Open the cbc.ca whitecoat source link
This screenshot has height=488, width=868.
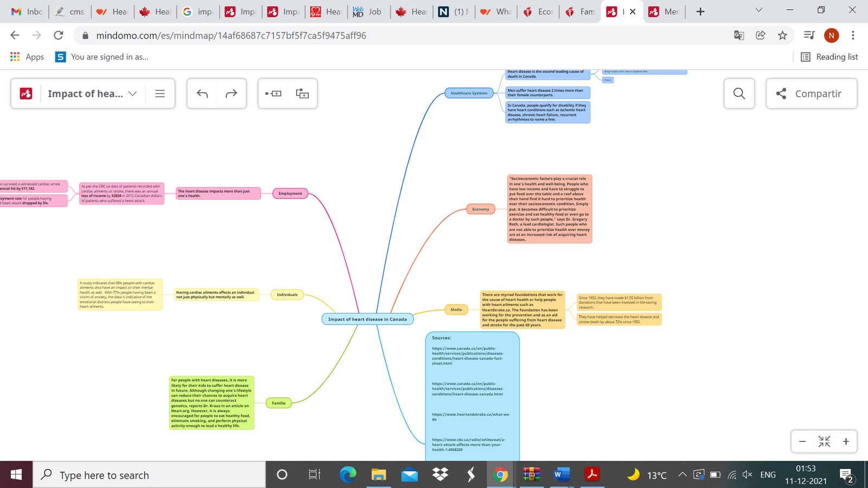click(468, 445)
